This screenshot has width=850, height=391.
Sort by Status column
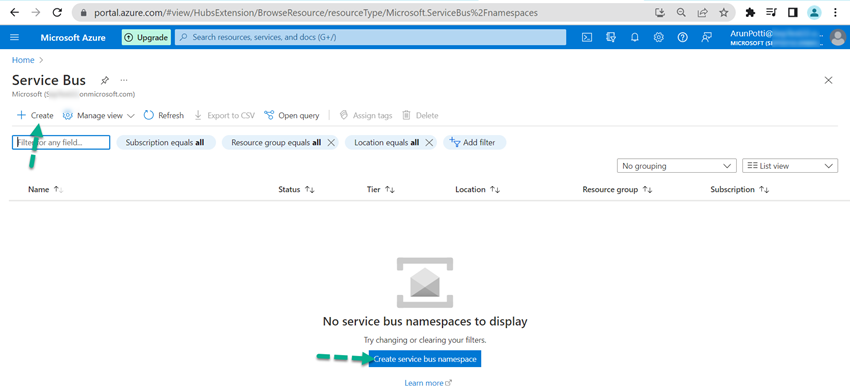[x=297, y=190]
